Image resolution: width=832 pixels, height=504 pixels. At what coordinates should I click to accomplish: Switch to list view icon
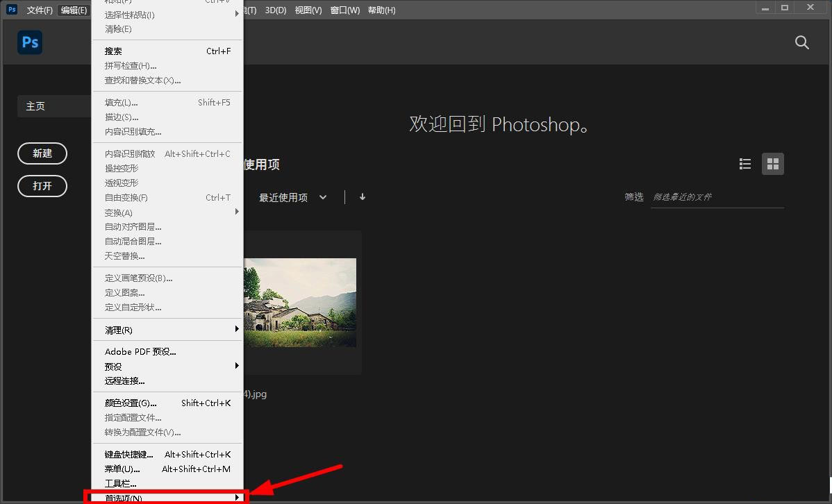[745, 164]
